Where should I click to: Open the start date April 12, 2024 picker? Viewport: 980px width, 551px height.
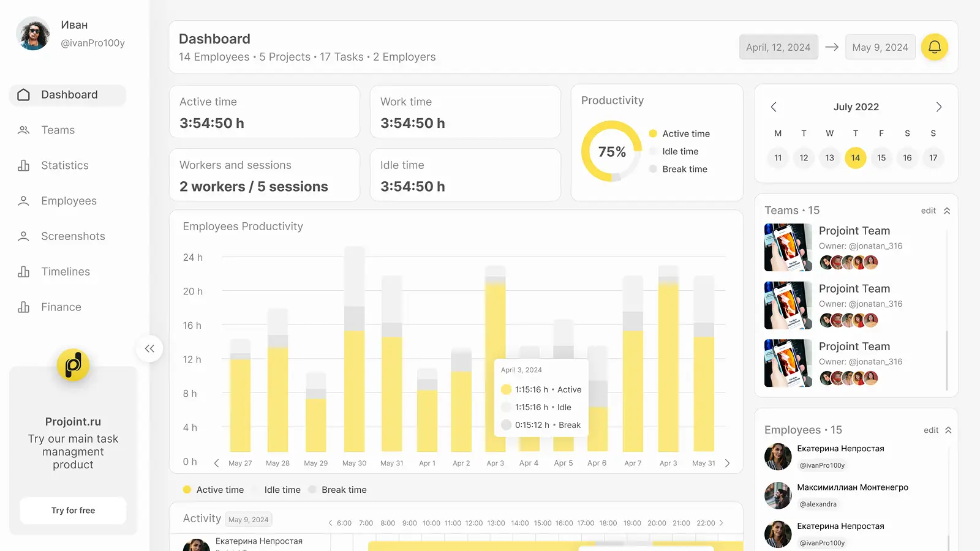[778, 47]
